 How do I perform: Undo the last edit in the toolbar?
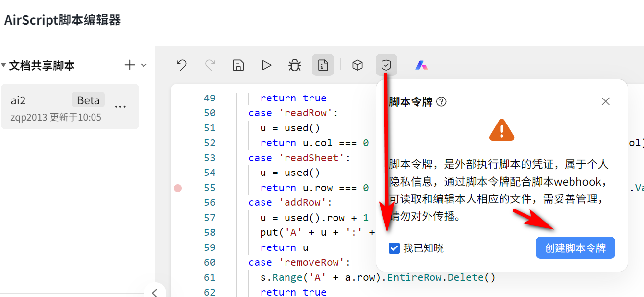pos(182,65)
